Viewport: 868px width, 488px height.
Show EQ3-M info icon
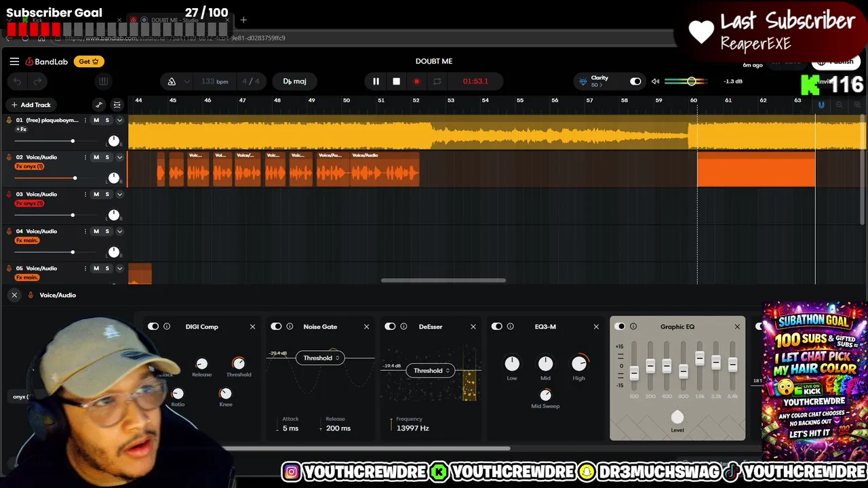[x=510, y=327]
